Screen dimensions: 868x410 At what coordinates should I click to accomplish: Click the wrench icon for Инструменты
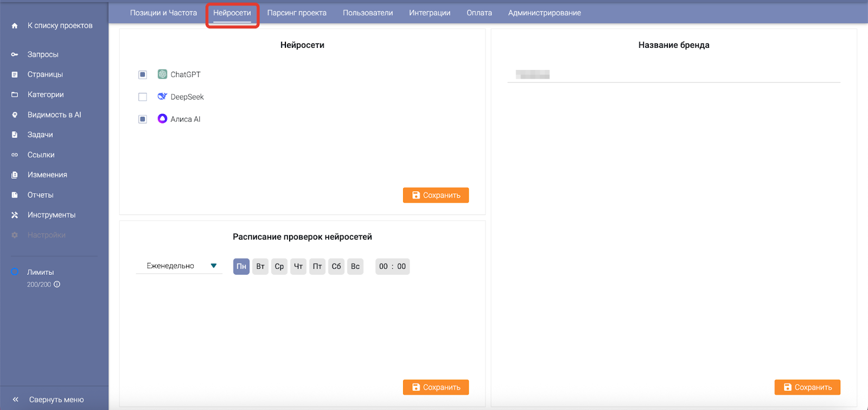coord(15,215)
